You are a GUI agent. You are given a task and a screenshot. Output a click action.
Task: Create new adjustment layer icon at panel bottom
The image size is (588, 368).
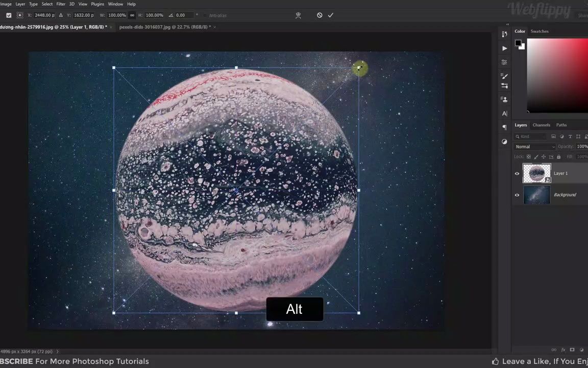tap(582, 350)
